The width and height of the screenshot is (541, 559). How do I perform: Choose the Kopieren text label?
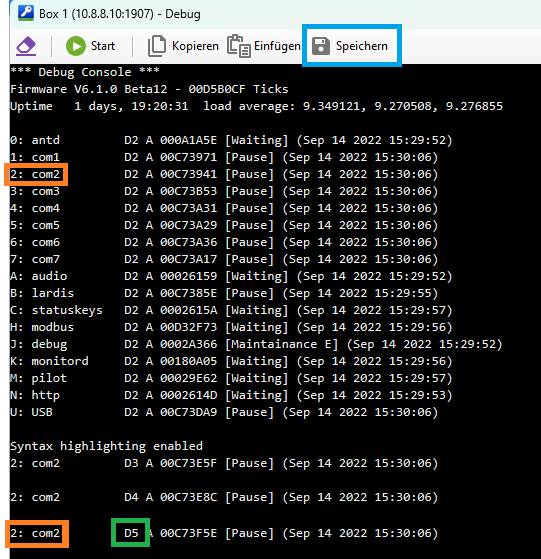195,46
